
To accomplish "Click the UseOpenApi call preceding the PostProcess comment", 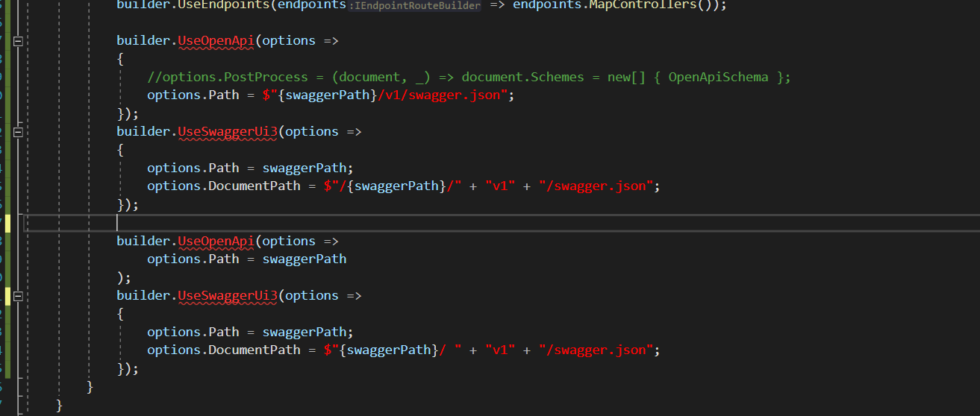I will point(216,40).
